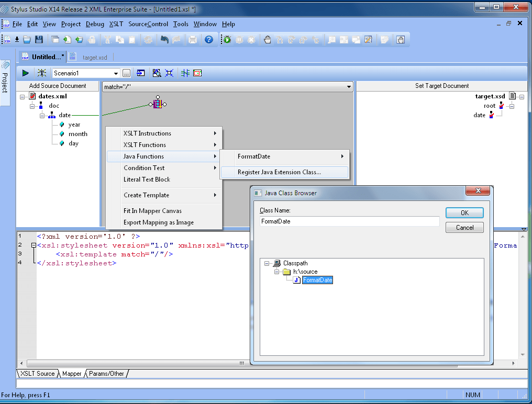Viewport: 532px width, 404px height.
Task: Switch to the Mapper tab
Action: pos(71,374)
